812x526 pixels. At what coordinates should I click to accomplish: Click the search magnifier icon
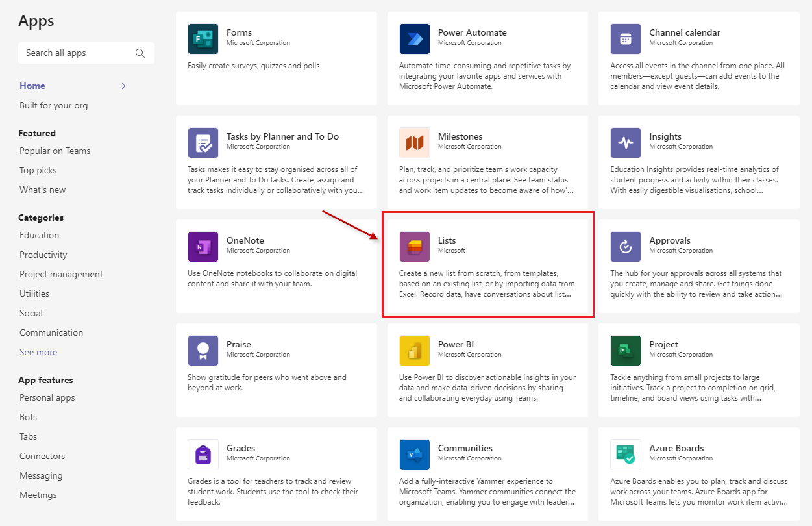click(140, 53)
